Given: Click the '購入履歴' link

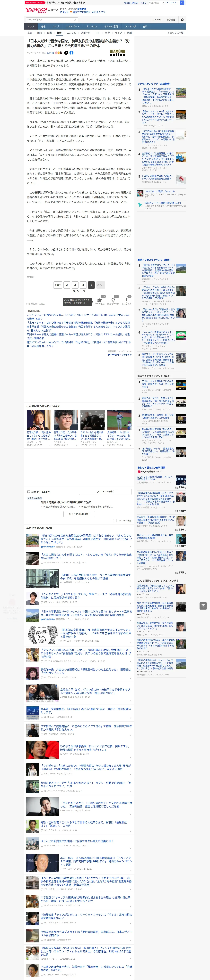Looking at the screenshot, I should point(171,19).
